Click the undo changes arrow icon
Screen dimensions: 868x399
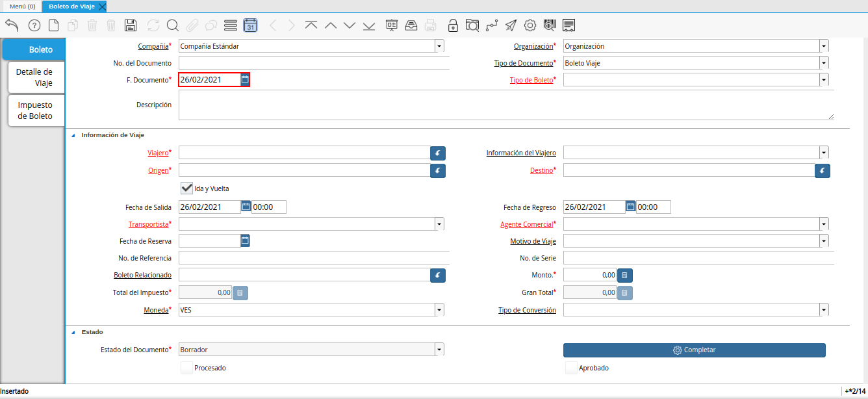click(x=12, y=25)
